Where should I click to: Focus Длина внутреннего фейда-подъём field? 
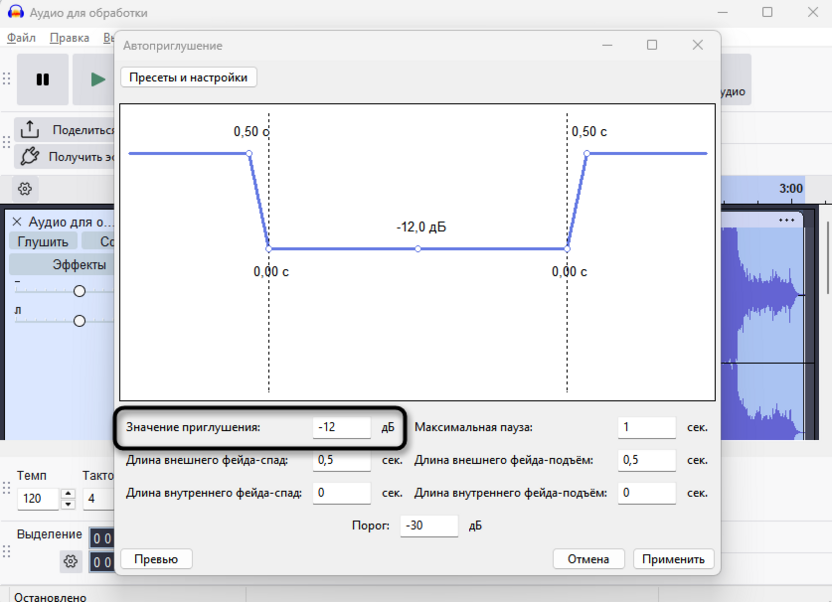[647, 493]
